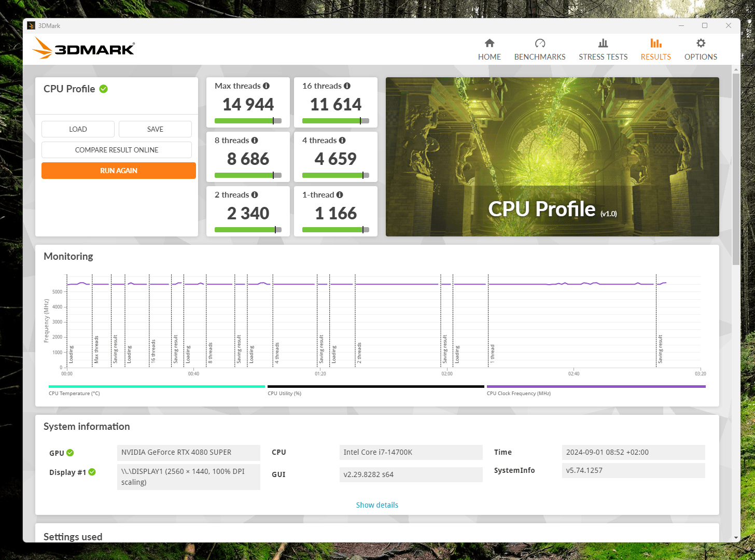Viewport: 755px width, 560px height.
Task: Click the Results bar chart icon
Action: (656, 43)
